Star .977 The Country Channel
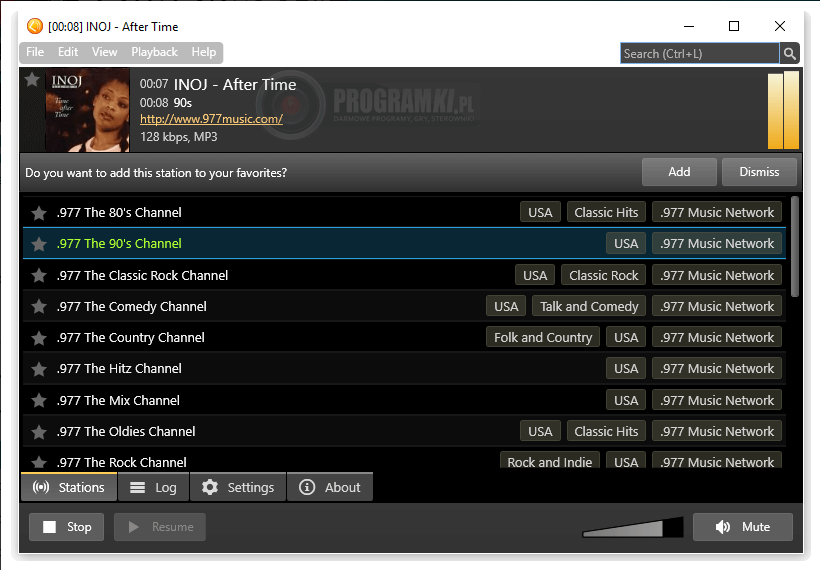820x570 pixels. (39, 338)
